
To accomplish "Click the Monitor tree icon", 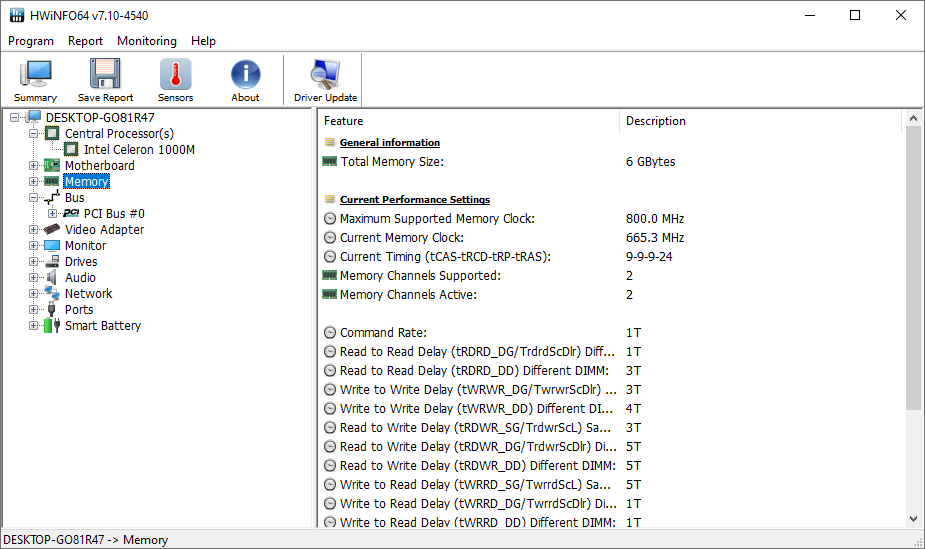I will click(x=53, y=245).
